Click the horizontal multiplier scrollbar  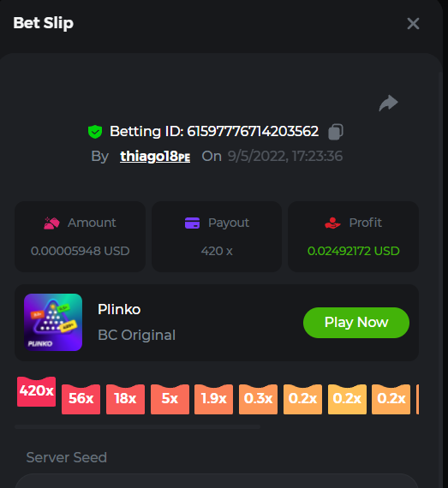[x=137, y=427]
